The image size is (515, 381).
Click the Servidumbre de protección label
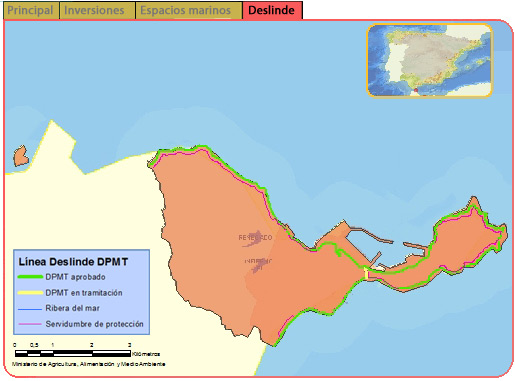pos(94,324)
